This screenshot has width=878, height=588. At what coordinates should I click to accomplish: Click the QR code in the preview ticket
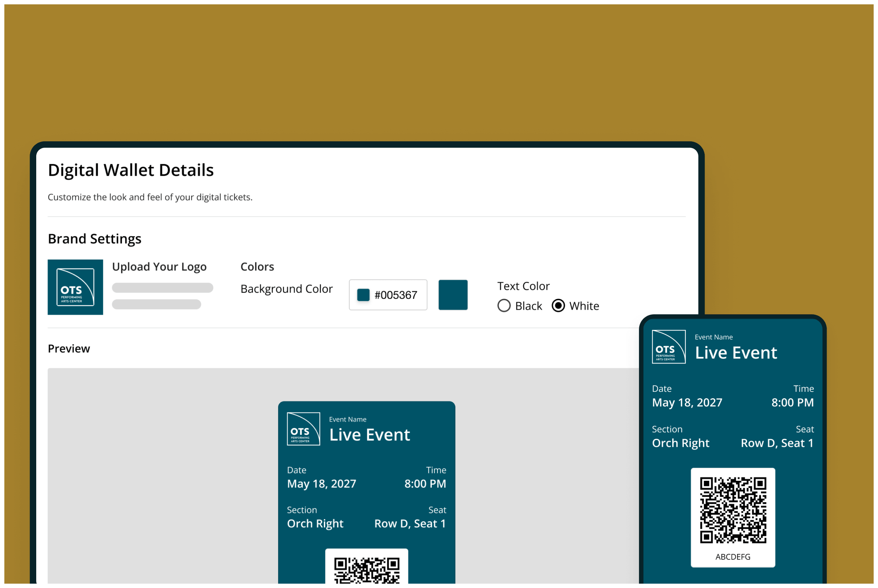tap(367, 571)
